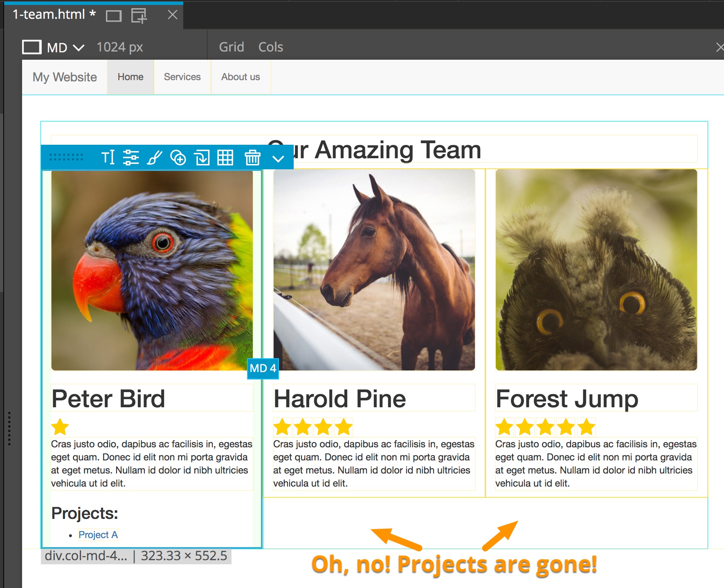
Task: Open element properties sliders icon
Action: [131, 157]
